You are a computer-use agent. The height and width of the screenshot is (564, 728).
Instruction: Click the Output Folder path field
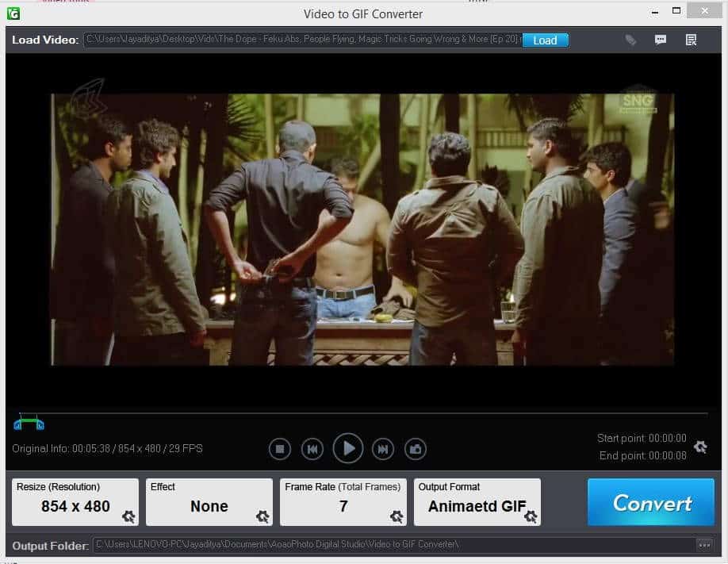pos(393,544)
